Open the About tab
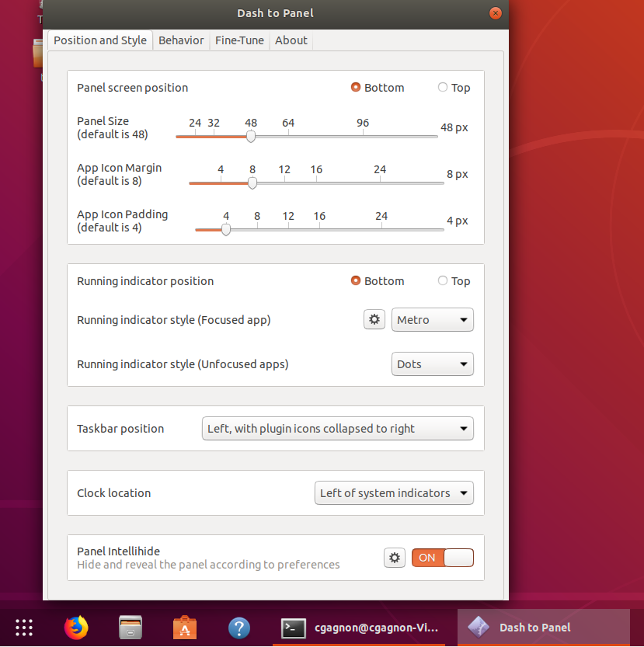 (x=291, y=40)
